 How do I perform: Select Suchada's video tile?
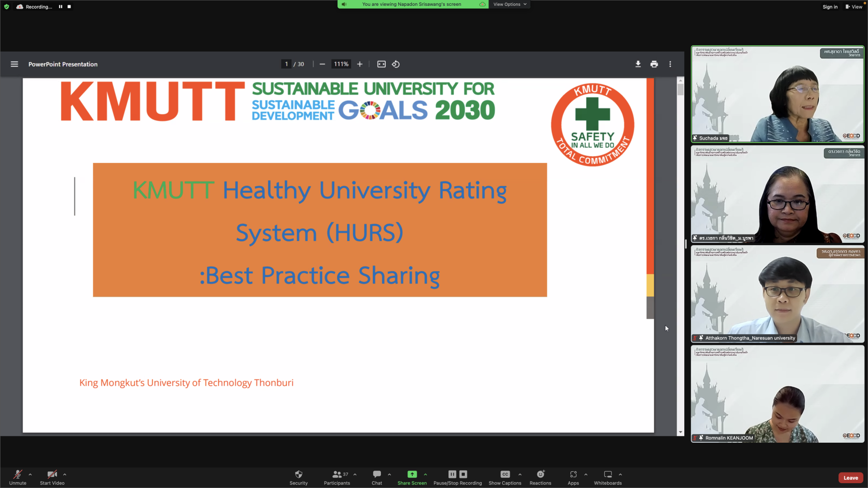click(x=777, y=94)
